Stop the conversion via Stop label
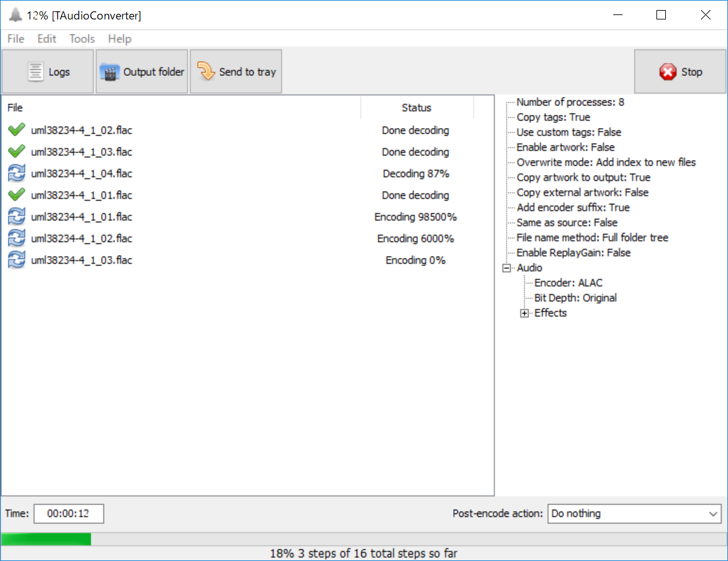 coord(692,72)
